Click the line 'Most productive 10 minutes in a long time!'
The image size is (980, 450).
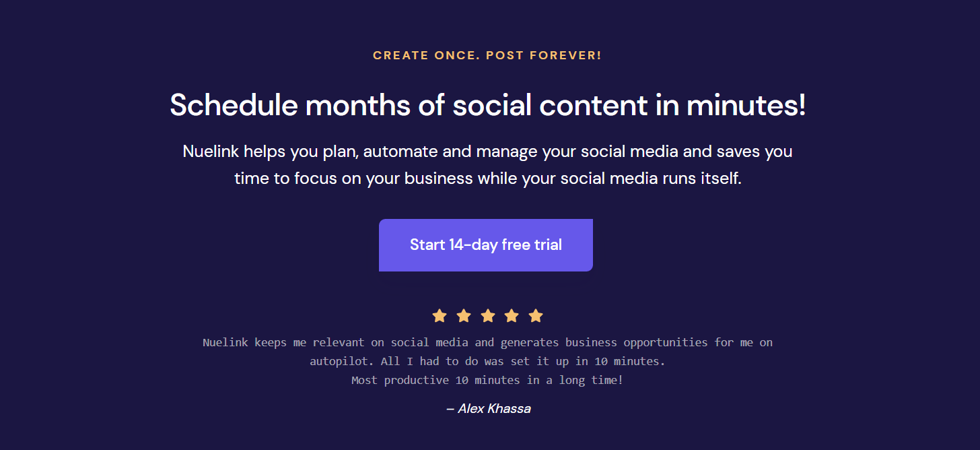(x=487, y=380)
